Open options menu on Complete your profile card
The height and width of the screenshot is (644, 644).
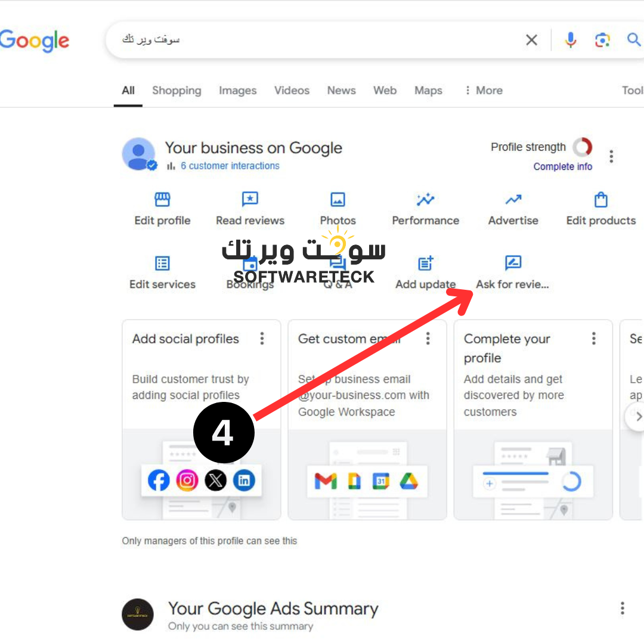593,339
